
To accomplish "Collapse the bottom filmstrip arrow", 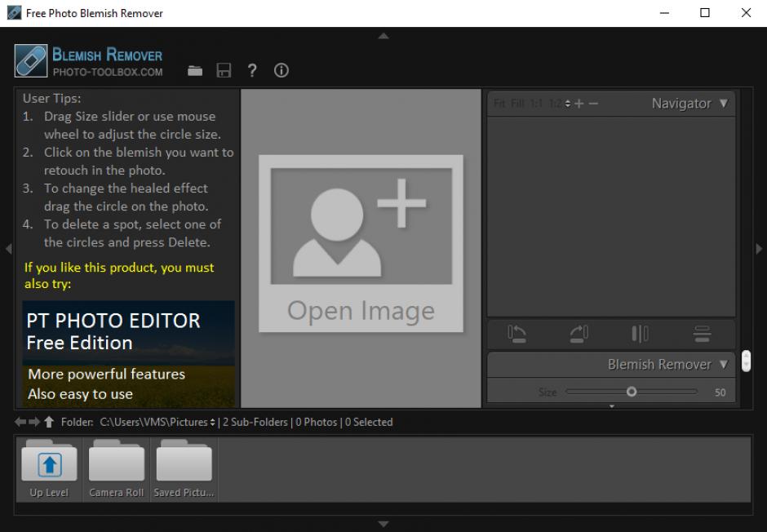I will pos(383,524).
